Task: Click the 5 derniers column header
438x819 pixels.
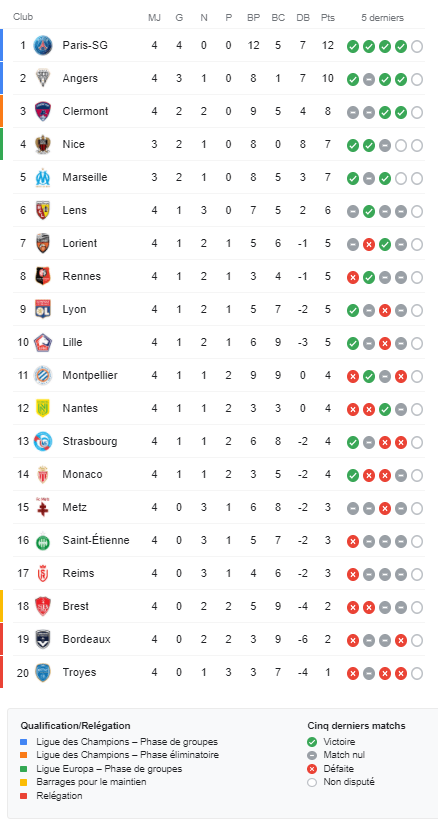Action: 383,18
